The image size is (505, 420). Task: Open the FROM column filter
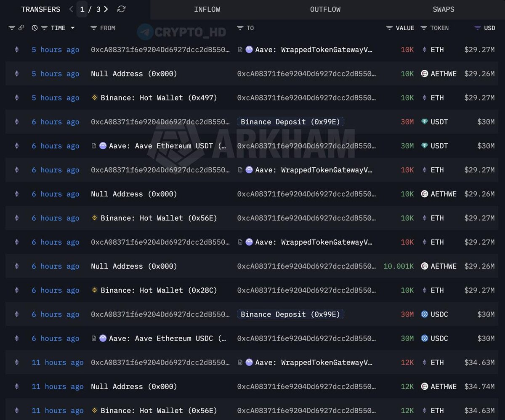point(94,28)
